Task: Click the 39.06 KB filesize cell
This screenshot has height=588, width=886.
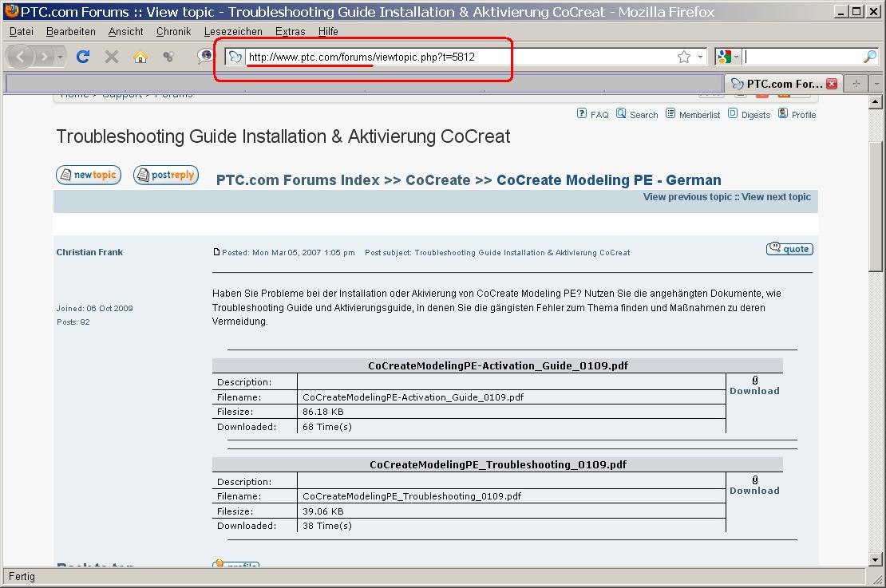Action: pyautogui.click(x=512, y=511)
